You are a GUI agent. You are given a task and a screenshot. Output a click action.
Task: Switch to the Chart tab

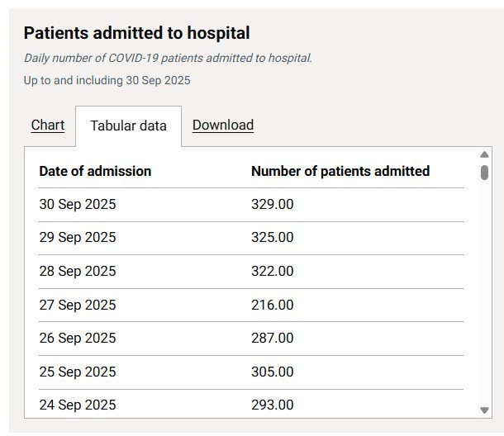coord(47,125)
